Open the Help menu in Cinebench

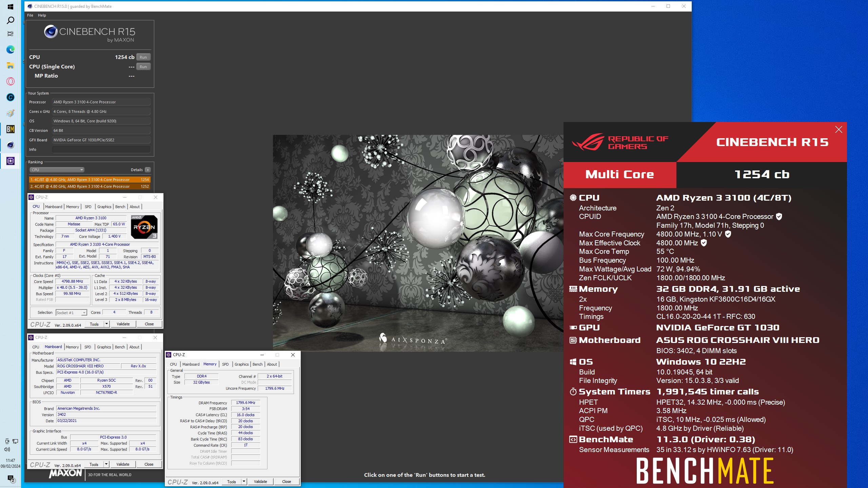[x=42, y=15]
